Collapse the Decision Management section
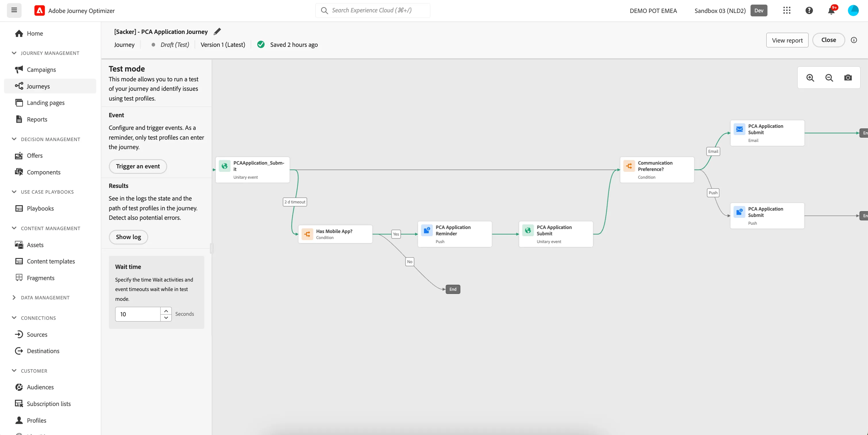Image resolution: width=868 pixels, height=435 pixels. 14,139
